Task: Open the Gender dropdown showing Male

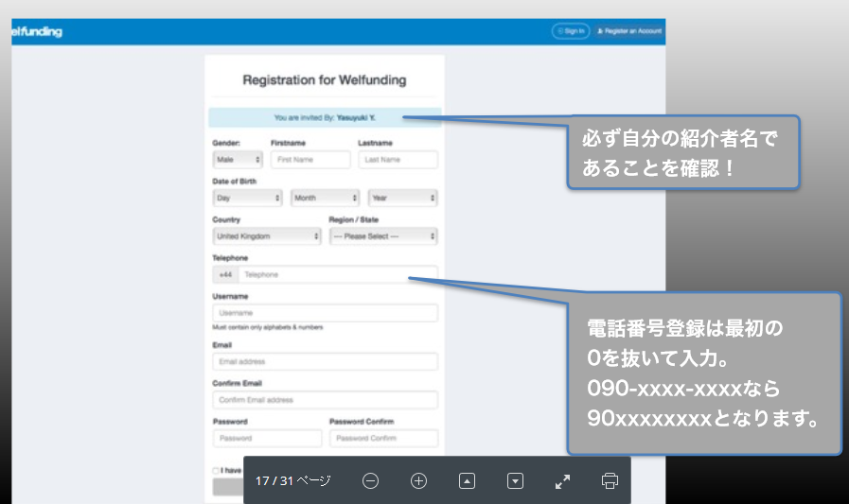Action: pyautogui.click(x=239, y=160)
